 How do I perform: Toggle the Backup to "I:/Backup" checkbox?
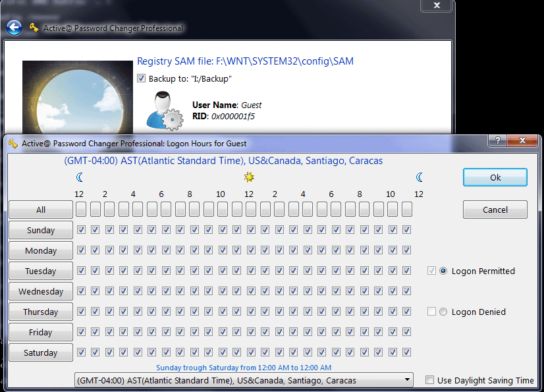pos(141,78)
